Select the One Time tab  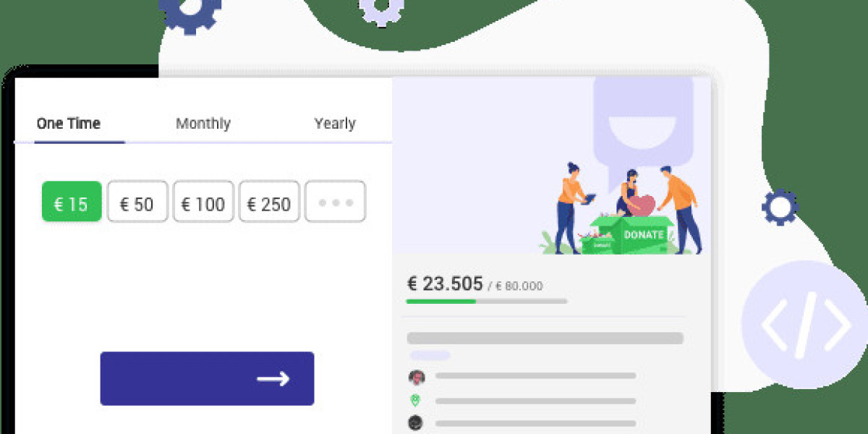pyautogui.click(x=69, y=124)
